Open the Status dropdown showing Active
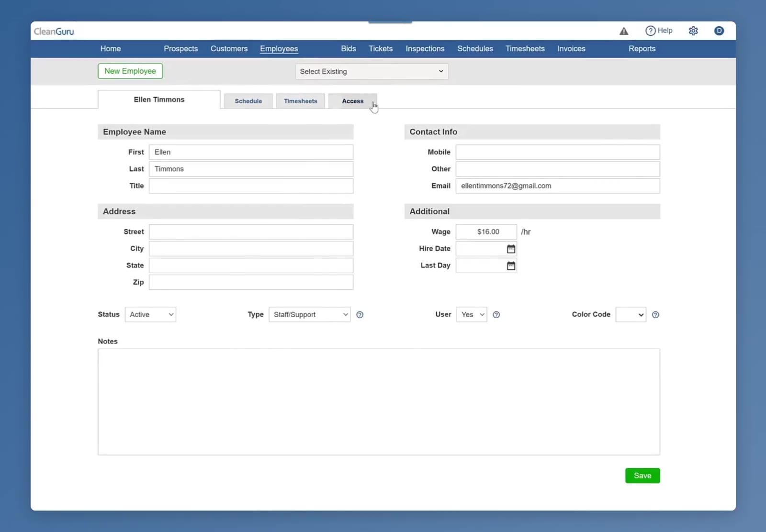The width and height of the screenshot is (766, 532). [x=150, y=315]
